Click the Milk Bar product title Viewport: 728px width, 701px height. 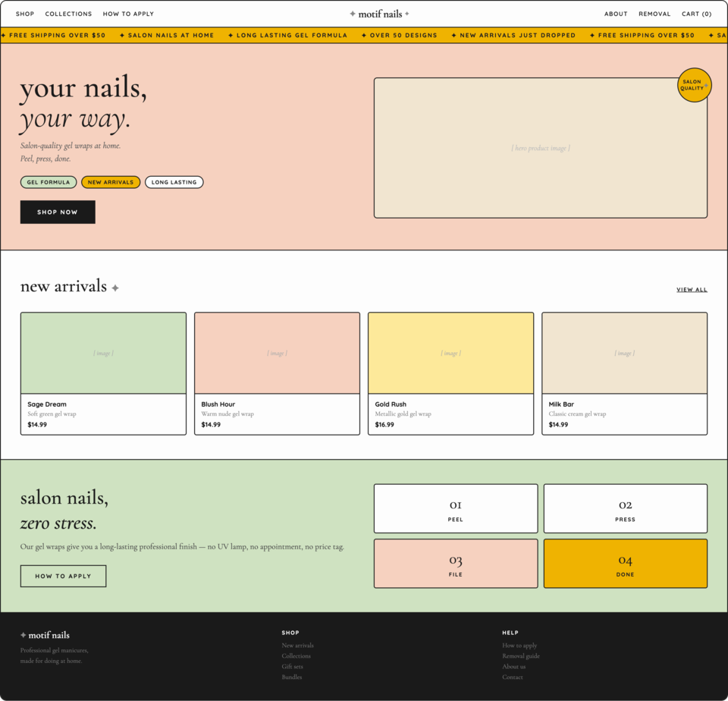point(561,404)
